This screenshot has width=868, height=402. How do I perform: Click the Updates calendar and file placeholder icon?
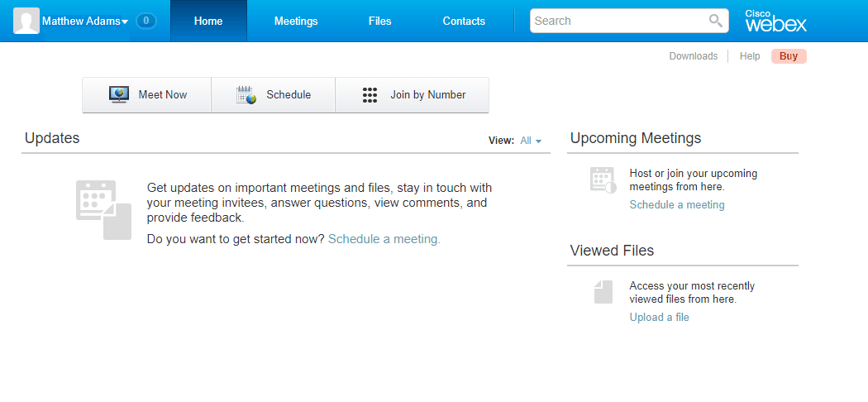click(x=103, y=210)
